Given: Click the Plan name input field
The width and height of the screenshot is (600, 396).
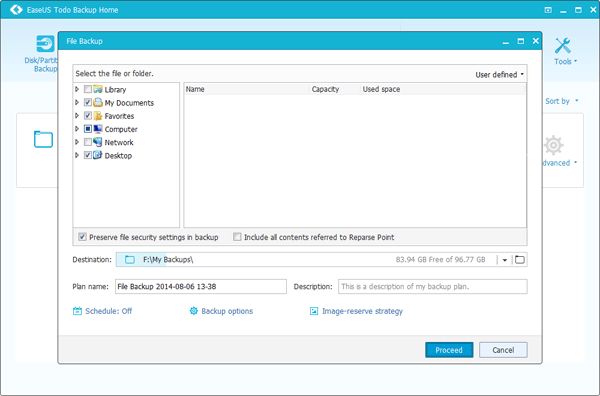Looking at the screenshot, I should pyautogui.click(x=201, y=287).
